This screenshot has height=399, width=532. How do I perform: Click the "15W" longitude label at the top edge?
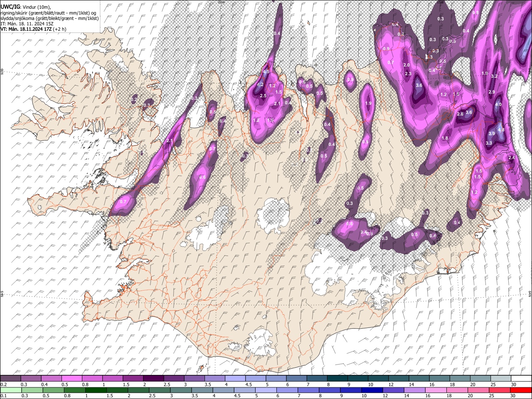click(x=440, y=2)
